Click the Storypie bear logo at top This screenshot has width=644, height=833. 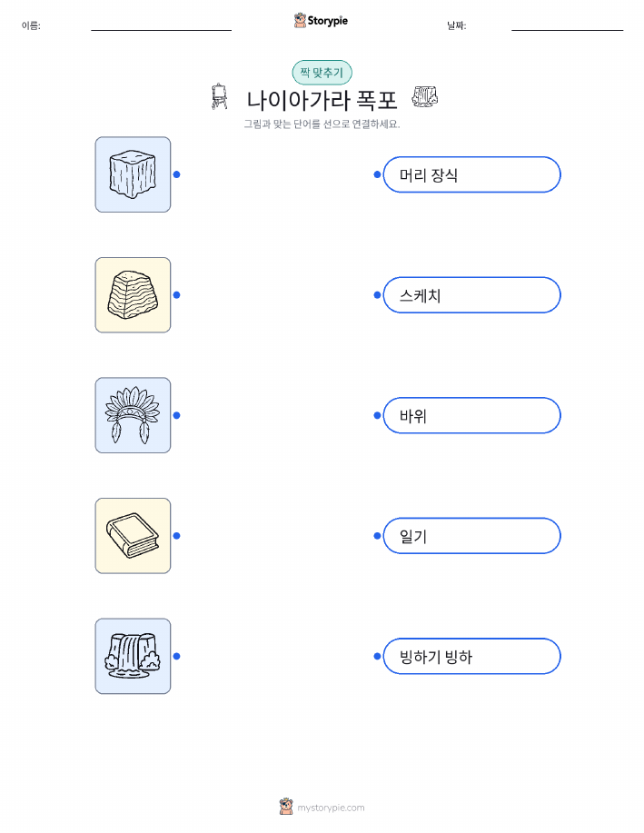point(301,20)
